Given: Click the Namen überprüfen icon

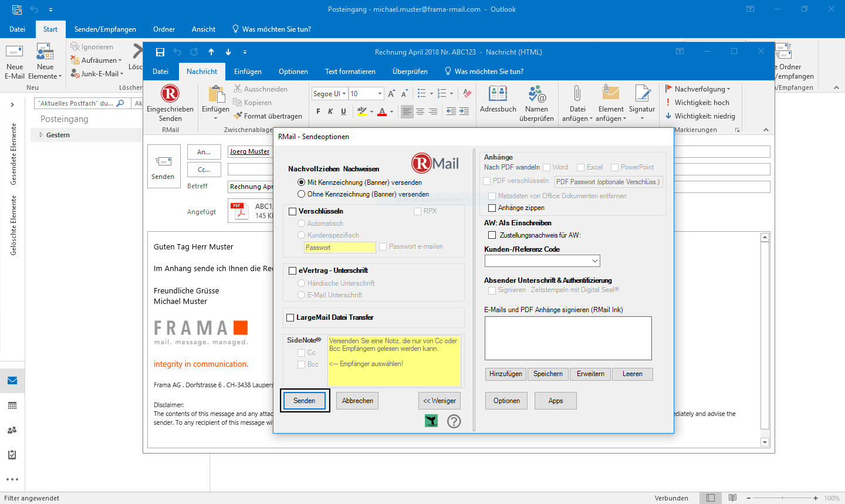Looking at the screenshot, I should click(x=536, y=94).
